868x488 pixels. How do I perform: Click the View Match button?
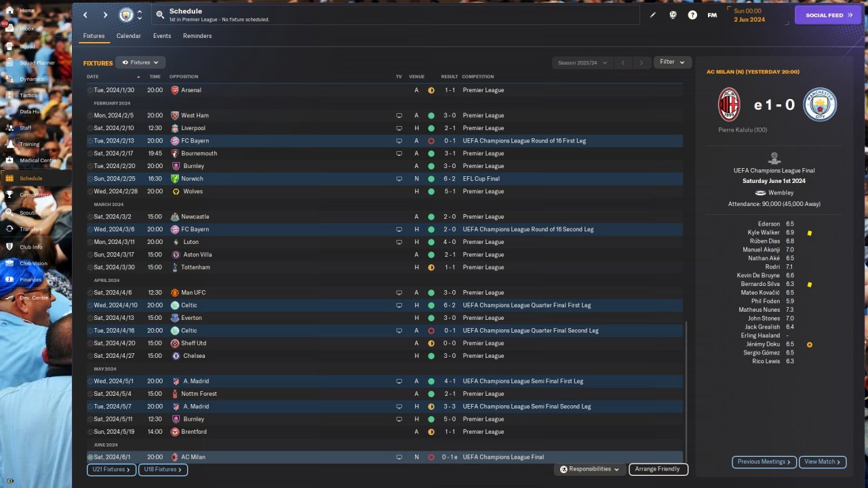[823, 462]
